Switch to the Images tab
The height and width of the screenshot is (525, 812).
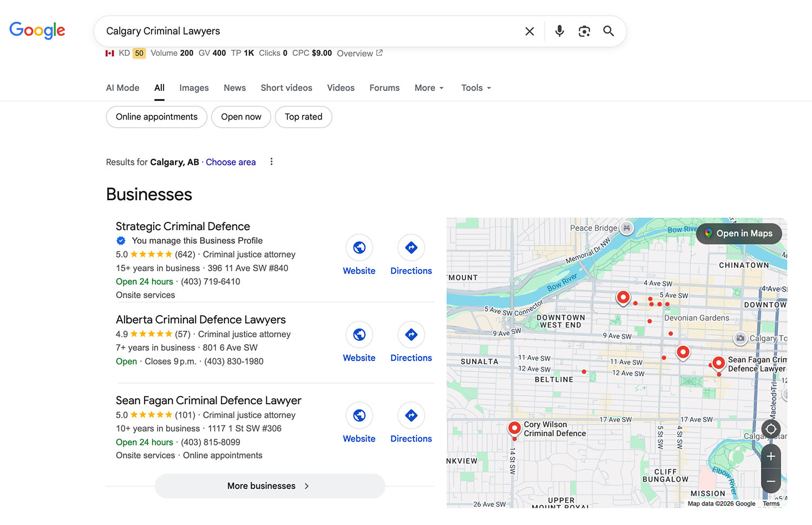tap(194, 88)
